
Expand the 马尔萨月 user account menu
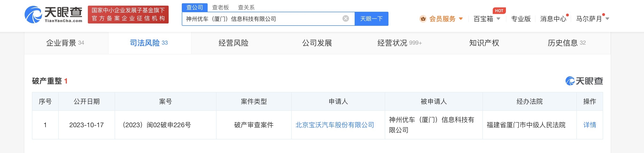point(607,19)
